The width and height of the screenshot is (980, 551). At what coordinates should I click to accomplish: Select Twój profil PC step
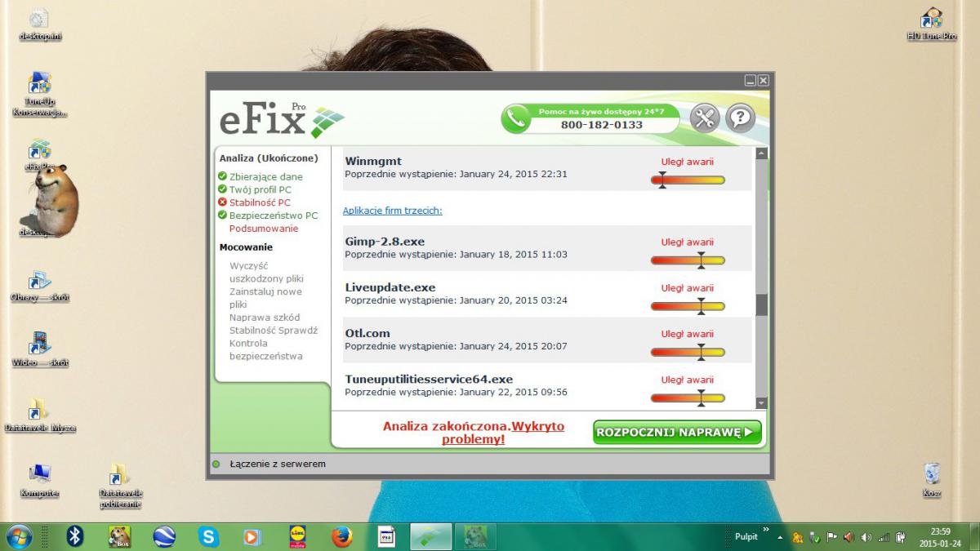[x=260, y=189]
